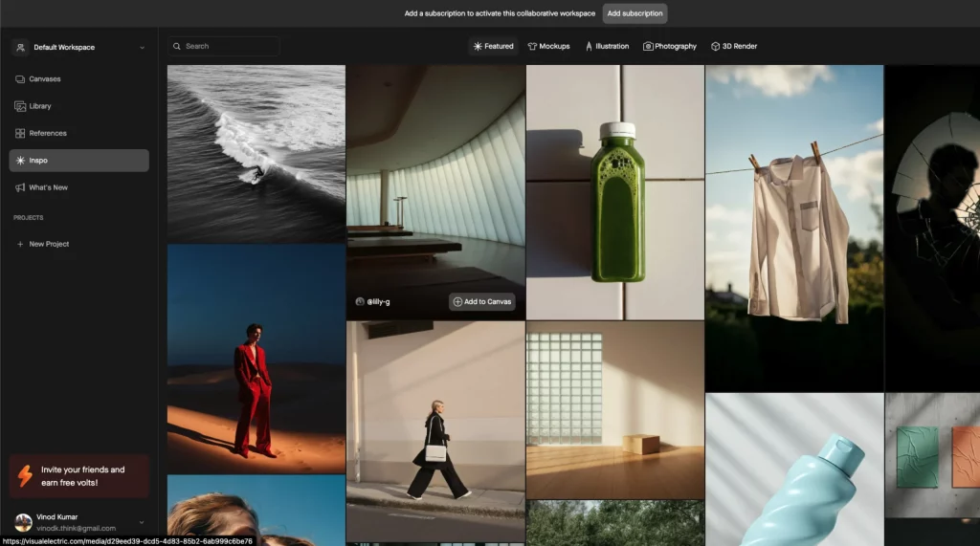Click the lightning bolt volts icon
Viewport: 980px width, 546px height.
coord(25,476)
